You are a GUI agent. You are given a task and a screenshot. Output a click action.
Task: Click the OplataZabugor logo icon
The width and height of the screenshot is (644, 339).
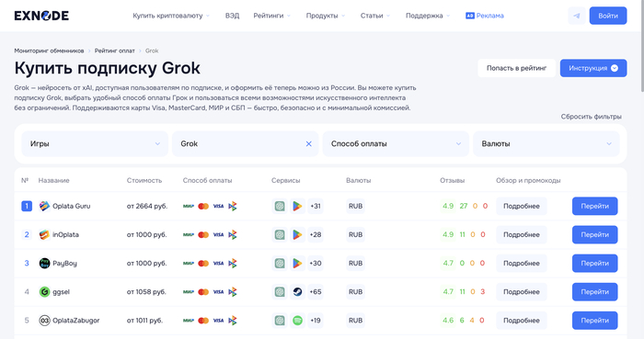[44, 320]
